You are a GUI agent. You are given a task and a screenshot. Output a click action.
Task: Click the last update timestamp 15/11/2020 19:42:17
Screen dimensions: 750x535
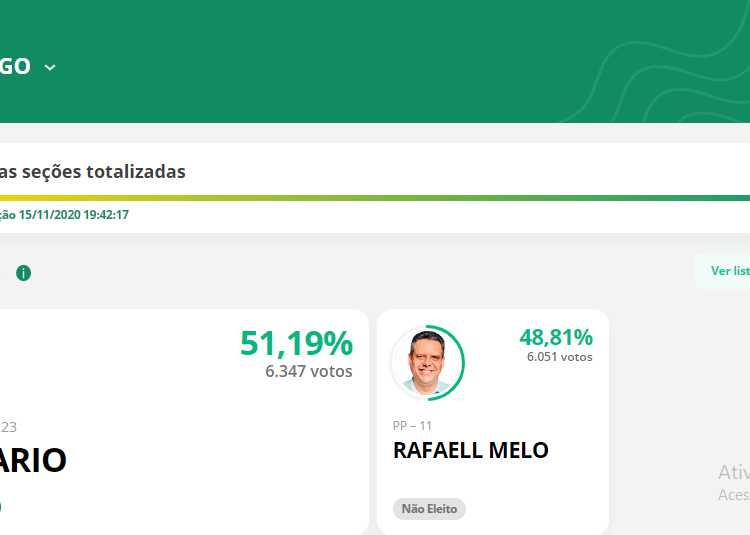point(74,215)
